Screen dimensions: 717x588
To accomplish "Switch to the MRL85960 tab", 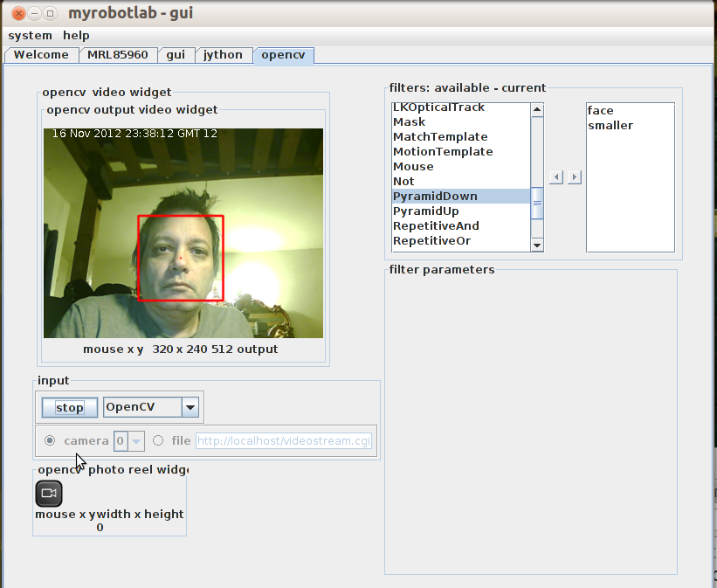I will point(118,55).
